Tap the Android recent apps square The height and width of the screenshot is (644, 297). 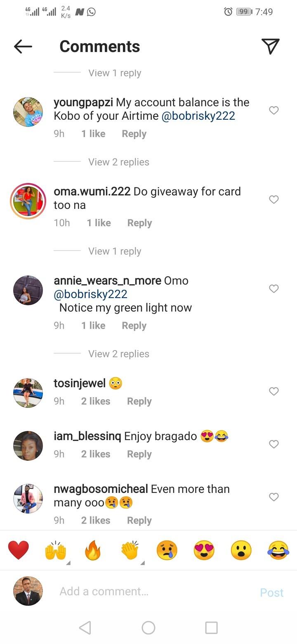(x=211, y=627)
